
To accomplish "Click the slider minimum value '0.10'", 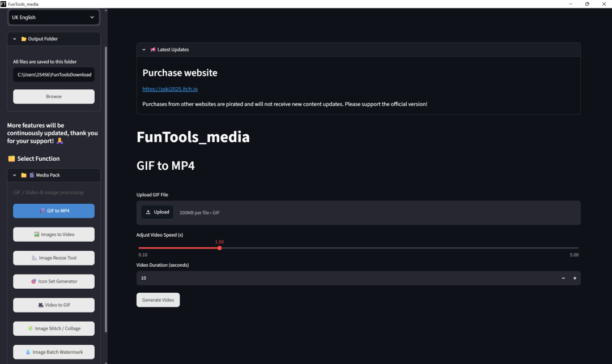I will click(x=143, y=255).
